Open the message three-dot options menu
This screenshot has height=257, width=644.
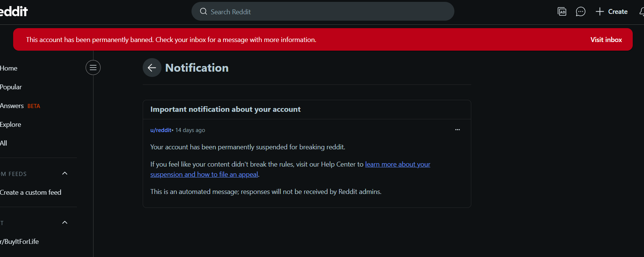pos(457,130)
